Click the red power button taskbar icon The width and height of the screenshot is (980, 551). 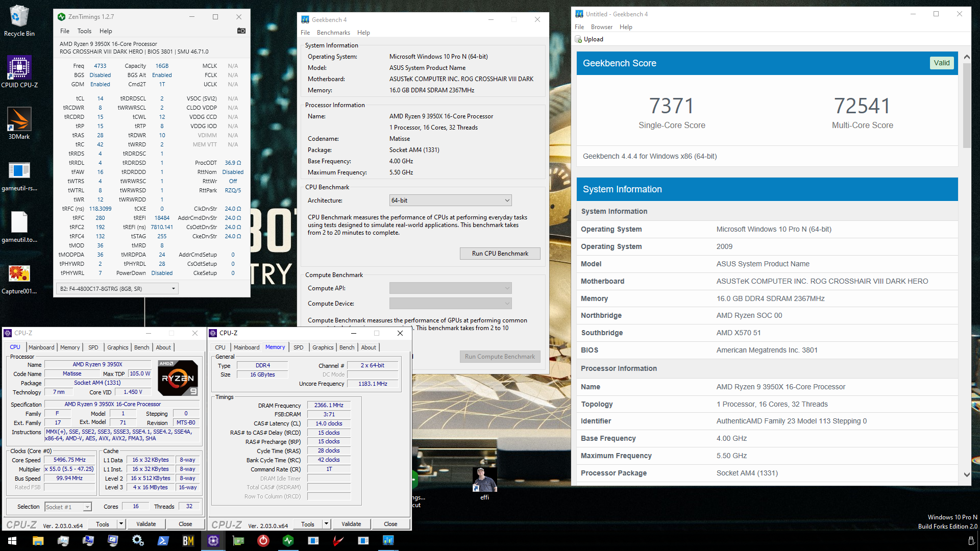[263, 540]
